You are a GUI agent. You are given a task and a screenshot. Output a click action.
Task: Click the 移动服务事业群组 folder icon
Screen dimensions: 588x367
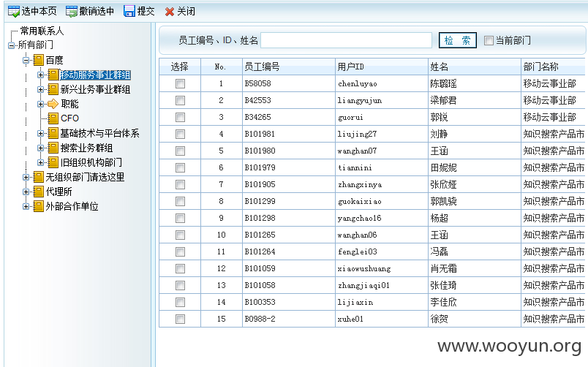[x=53, y=75]
